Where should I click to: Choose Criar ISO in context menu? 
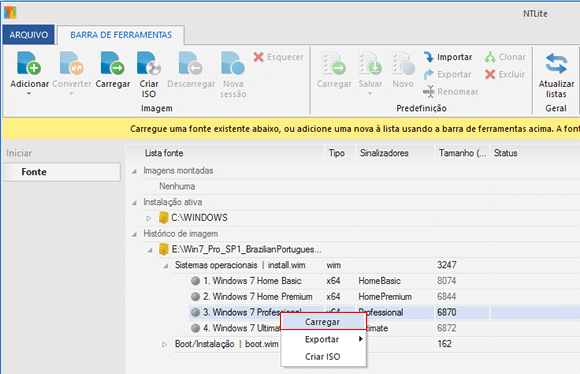pos(323,357)
